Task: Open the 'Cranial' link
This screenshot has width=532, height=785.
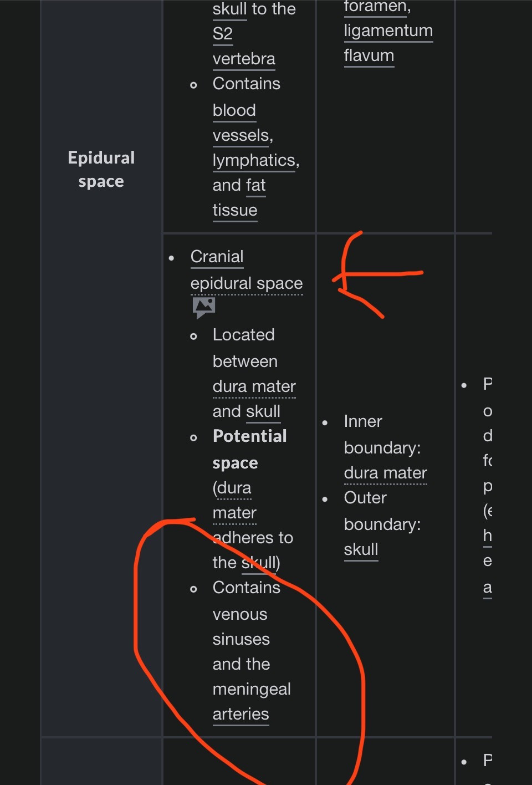Action: click(217, 257)
